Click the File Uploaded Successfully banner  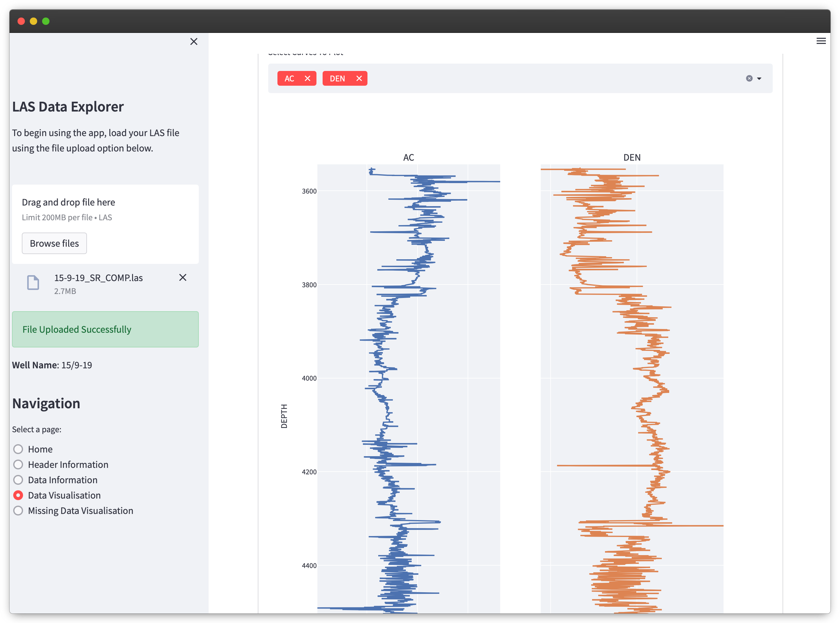tap(105, 329)
